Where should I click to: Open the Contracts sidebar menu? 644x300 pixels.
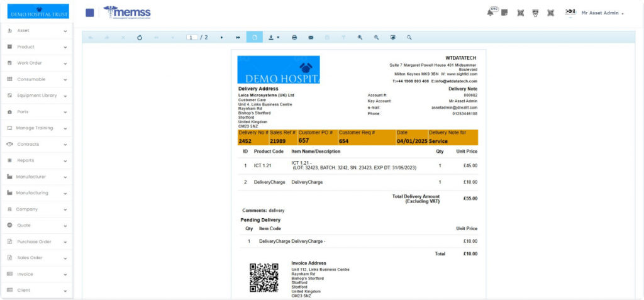click(x=36, y=144)
